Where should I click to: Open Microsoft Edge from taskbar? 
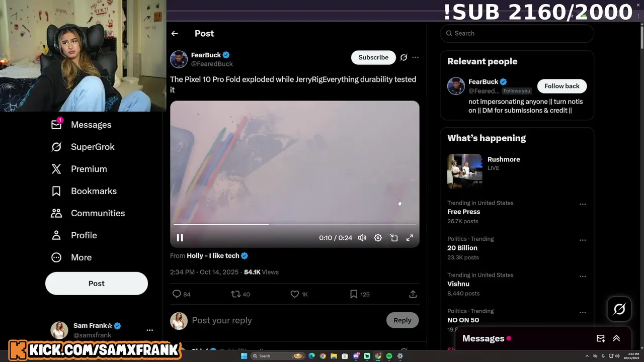[x=311, y=356]
